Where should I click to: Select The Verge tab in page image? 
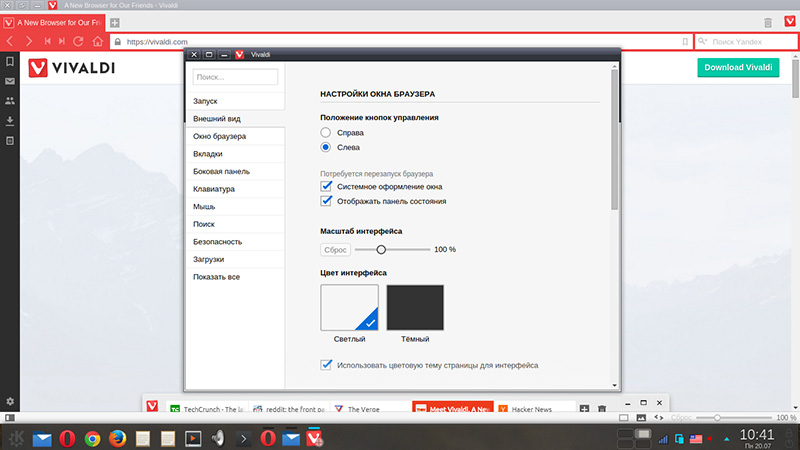[371, 409]
